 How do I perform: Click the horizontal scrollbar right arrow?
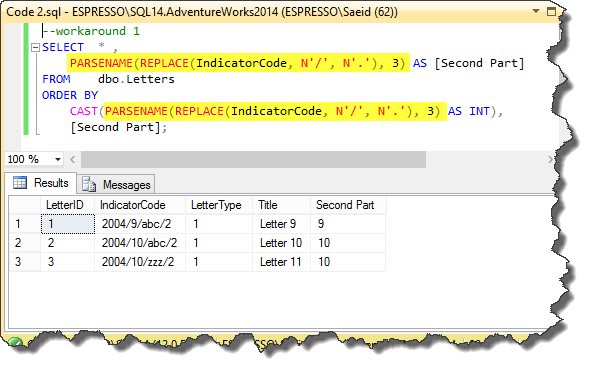[x=550, y=159]
